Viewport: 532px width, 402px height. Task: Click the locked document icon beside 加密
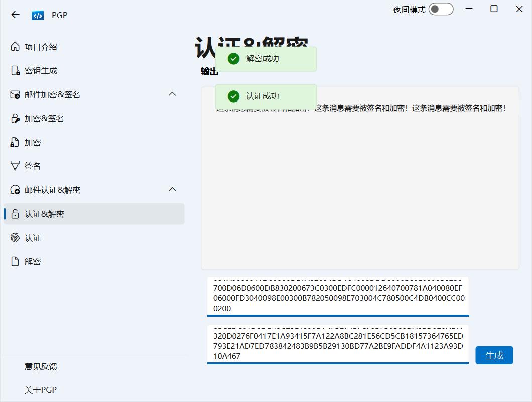pos(15,142)
